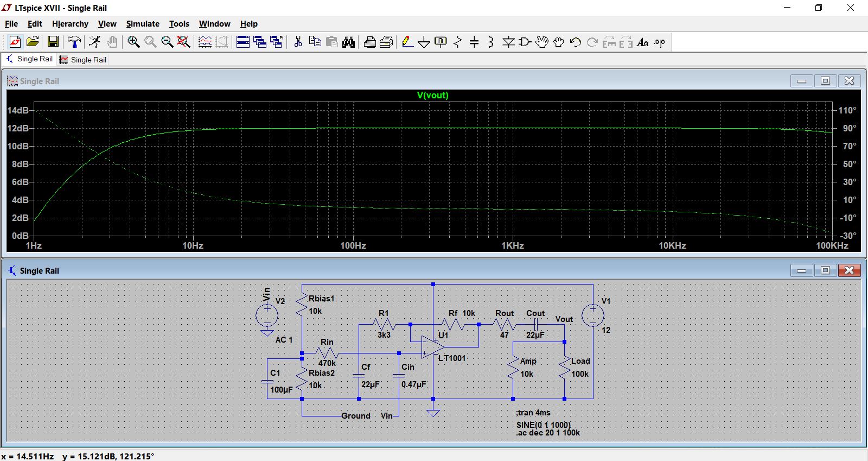Click the Rf 10k resistor label
This screenshot has width=868, height=461.
pyautogui.click(x=462, y=313)
